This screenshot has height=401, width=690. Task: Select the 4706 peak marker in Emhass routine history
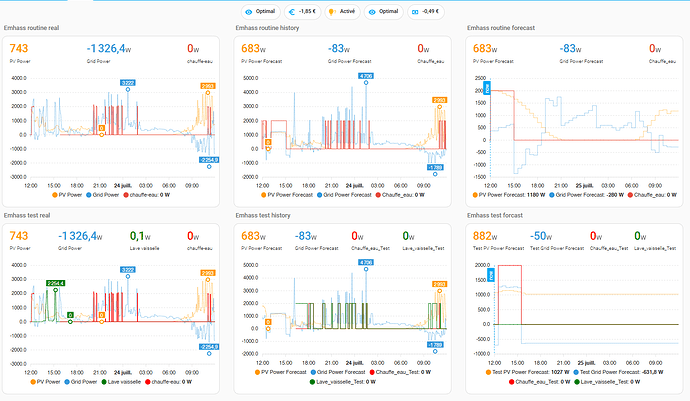[x=366, y=76]
